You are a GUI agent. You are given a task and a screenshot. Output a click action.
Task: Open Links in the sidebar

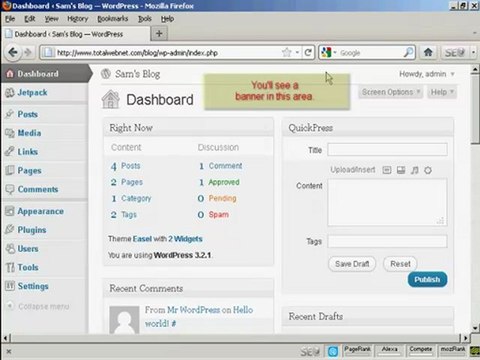pos(27,152)
